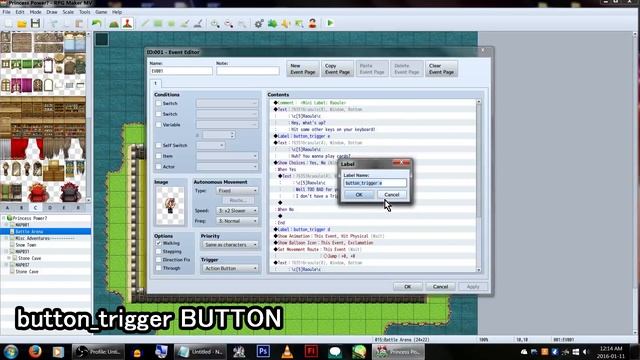The height and width of the screenshot is (360, 640).
Task: Expand the Misc Adventures map node
Action: (x=6, y=238)
